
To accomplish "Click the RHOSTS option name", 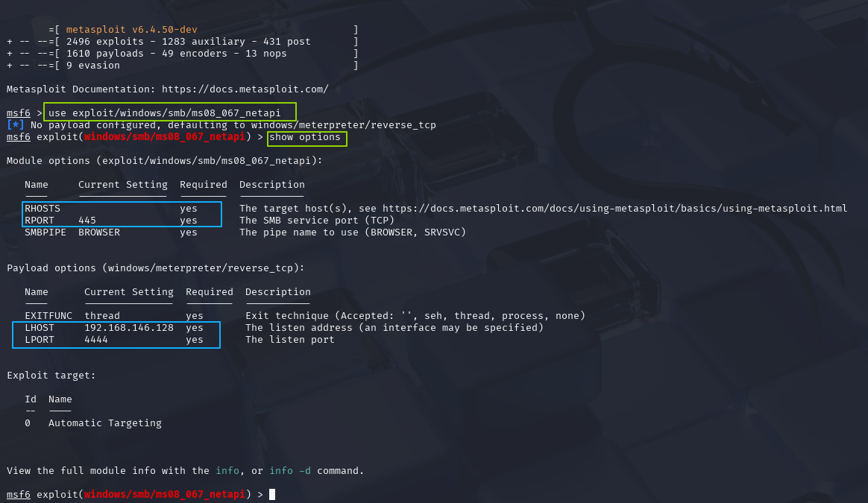I will 42,209.
